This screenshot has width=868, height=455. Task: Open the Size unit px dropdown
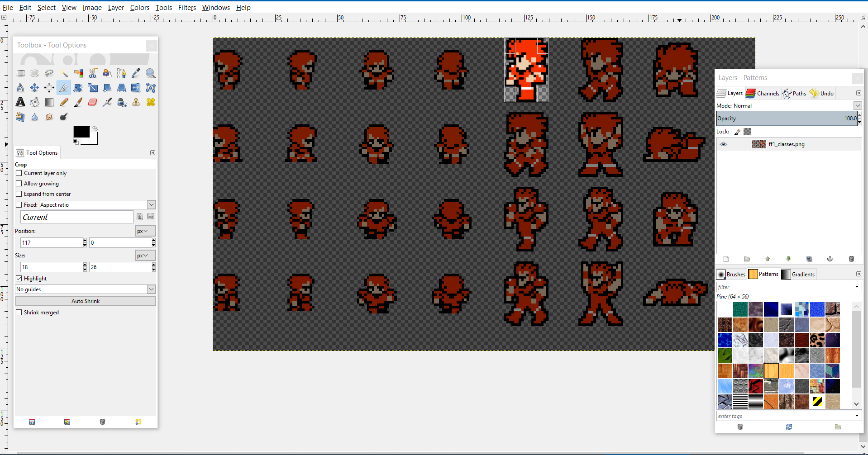(145, 256)
